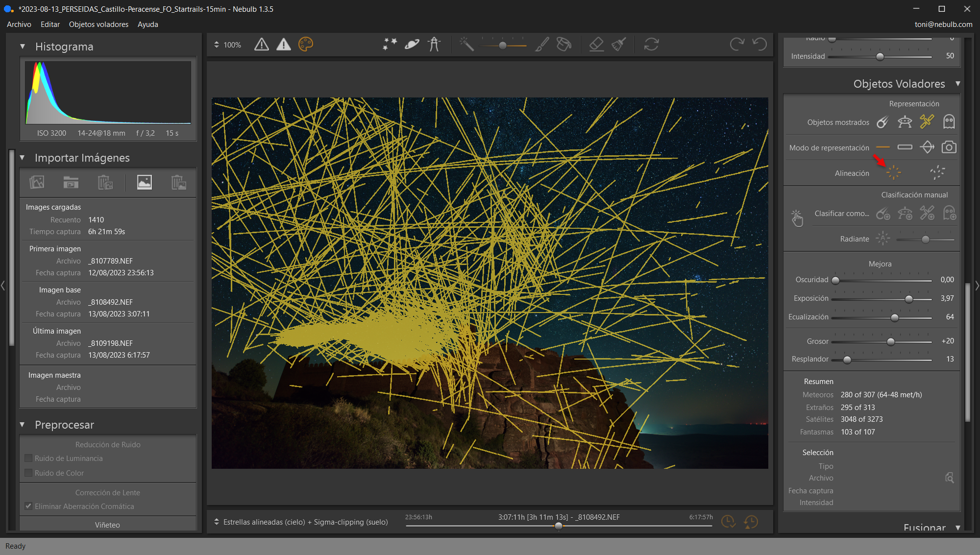980x555 pixels.
Task: Click the first import images icon
Action: coord(37,182)
